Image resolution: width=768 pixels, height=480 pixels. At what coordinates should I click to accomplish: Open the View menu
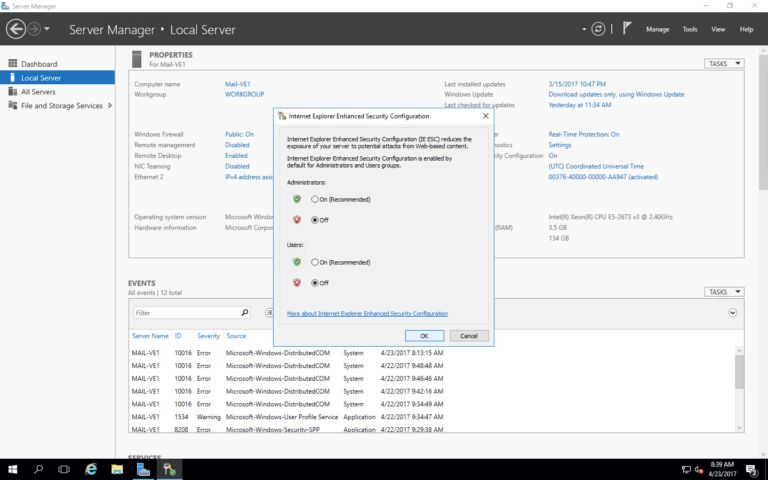[718, 29]
